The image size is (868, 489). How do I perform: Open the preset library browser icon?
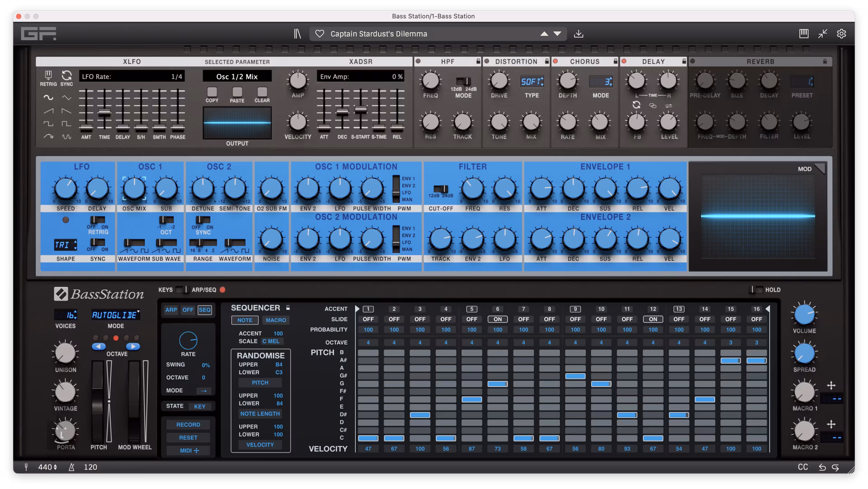tap(297, 34)
